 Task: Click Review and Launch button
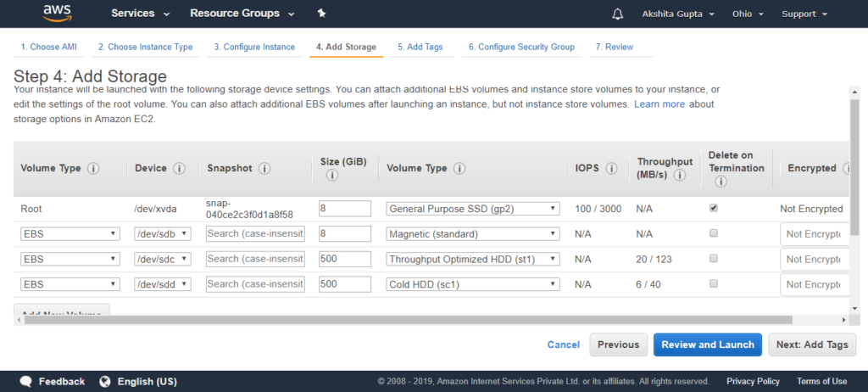pyautogui.click(x=708, y=344)
